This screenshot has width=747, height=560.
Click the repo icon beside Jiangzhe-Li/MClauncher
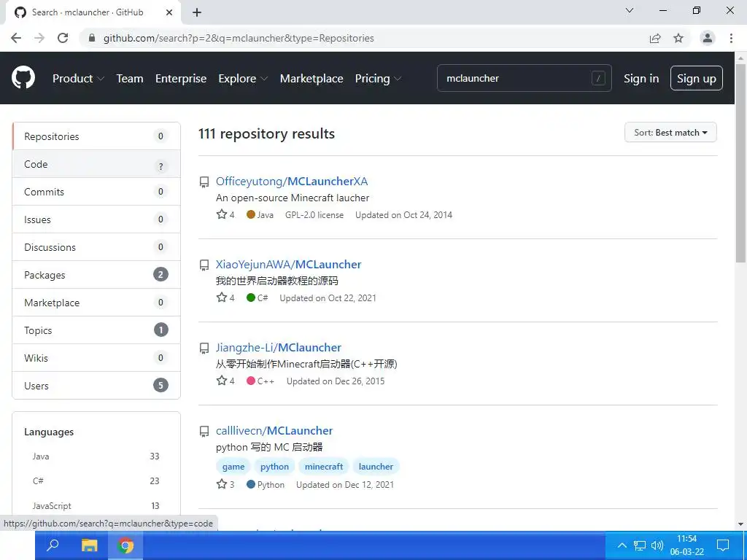pos(204,348)
